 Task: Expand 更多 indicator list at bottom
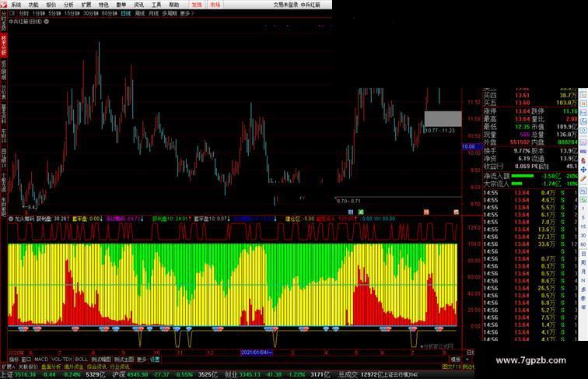click(142, 359)
